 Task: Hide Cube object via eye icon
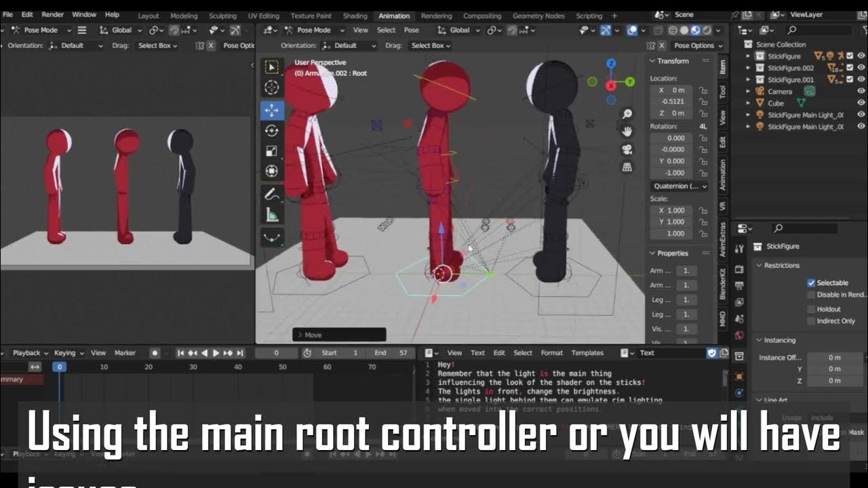click(861, 103)
